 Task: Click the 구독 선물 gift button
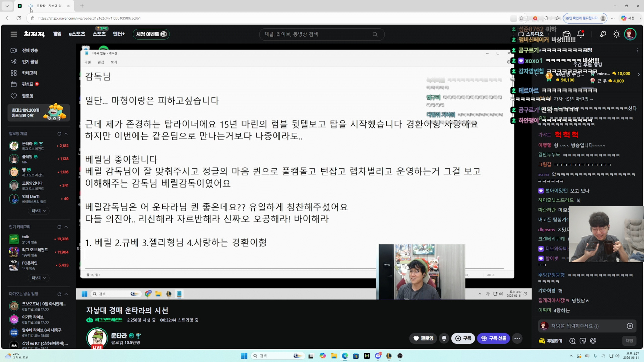(x=494, y=338)
